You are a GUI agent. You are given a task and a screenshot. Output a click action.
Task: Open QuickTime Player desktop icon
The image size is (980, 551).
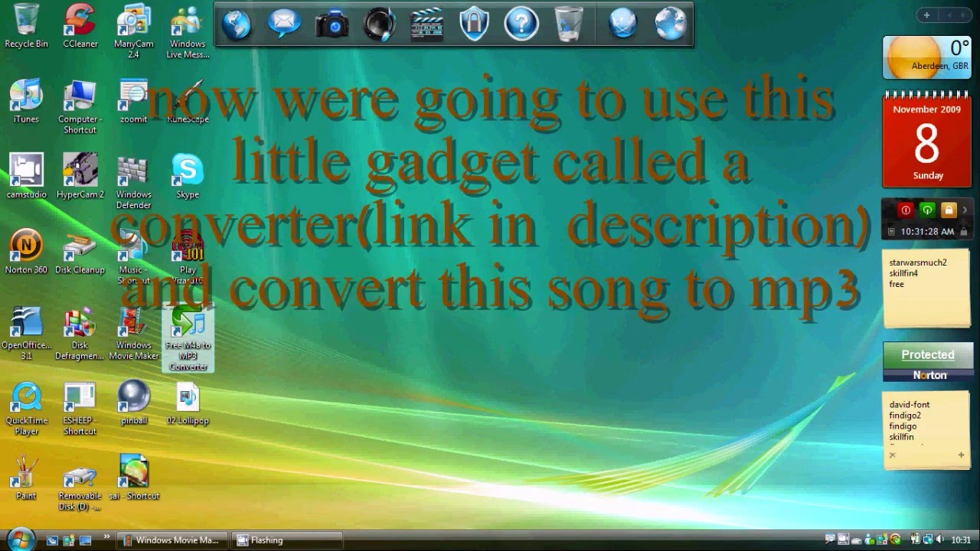(x=26, y=408)
